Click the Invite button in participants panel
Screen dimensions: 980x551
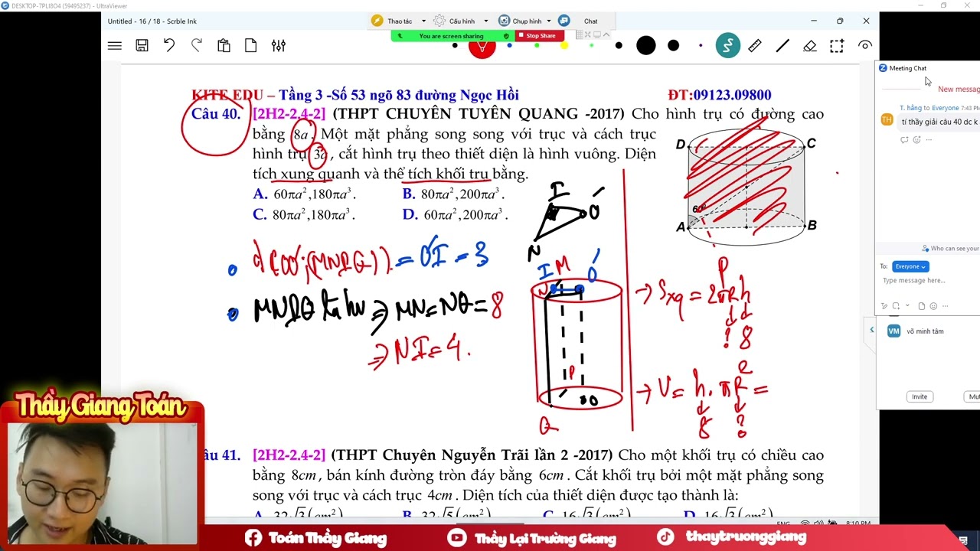coord(920,396)
